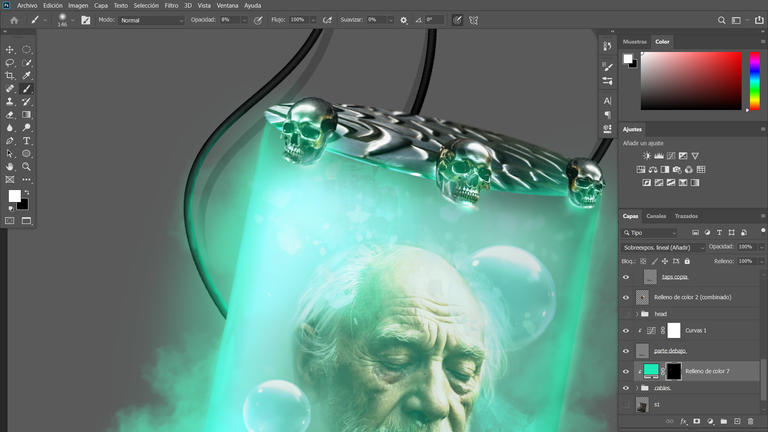Image resolution: width=768 pixels, height=432 pixels.
Task: Switch to the Muestras tab
Action: point(634,42)
